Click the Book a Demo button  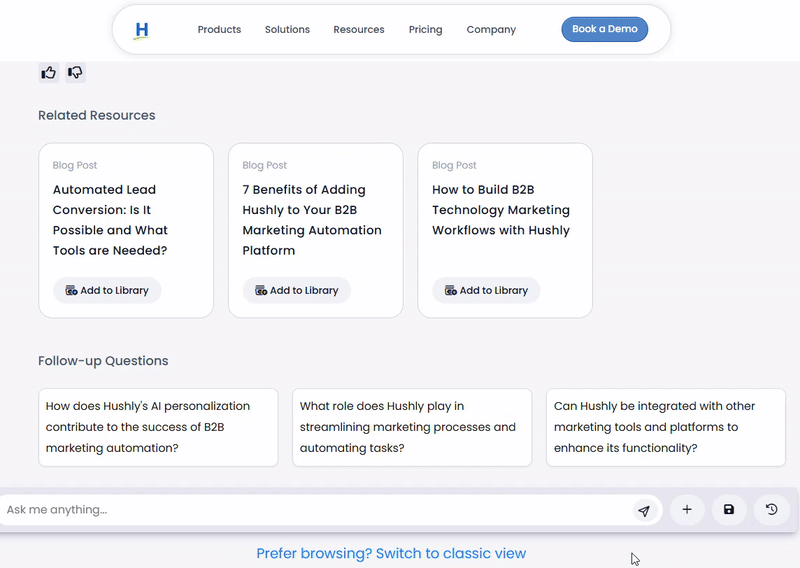[605, 29]
